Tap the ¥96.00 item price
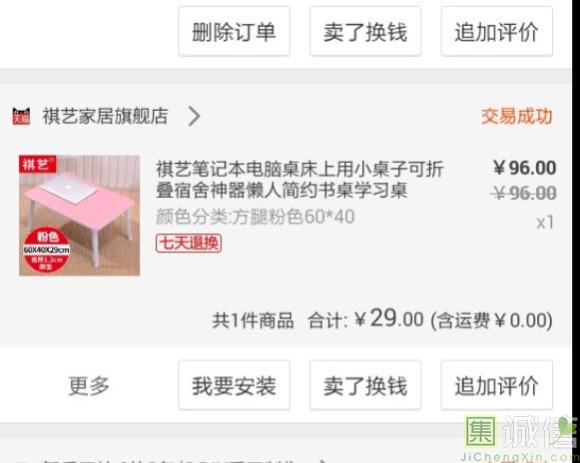 [525, 168]
